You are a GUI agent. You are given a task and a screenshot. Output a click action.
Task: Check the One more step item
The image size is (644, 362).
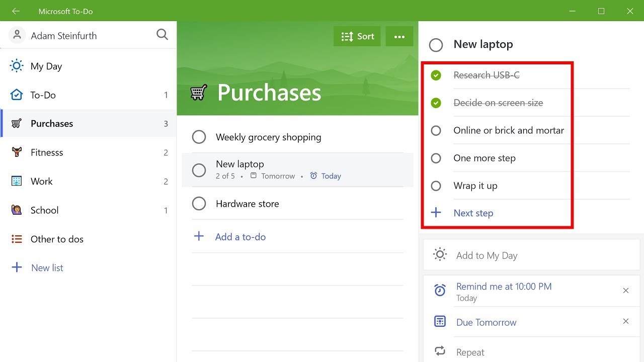pos(436,158)
